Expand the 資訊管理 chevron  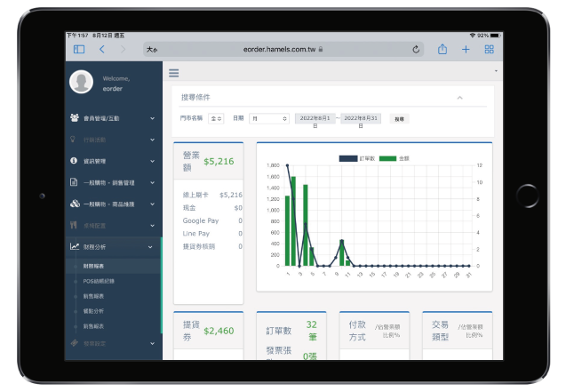click(152, 162)
